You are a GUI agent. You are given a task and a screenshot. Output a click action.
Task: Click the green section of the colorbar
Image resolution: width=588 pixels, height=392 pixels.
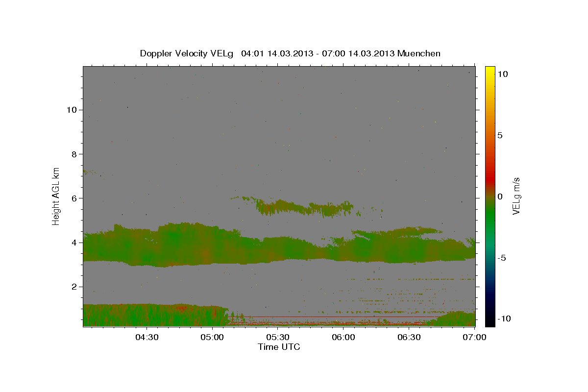[490, 216]
